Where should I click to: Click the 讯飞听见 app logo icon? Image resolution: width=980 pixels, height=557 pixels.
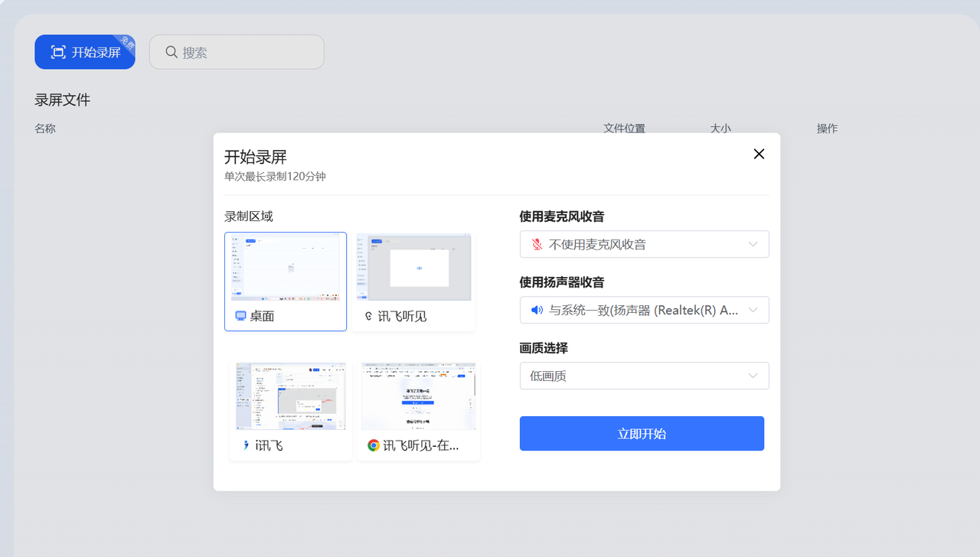pos(368,316)
